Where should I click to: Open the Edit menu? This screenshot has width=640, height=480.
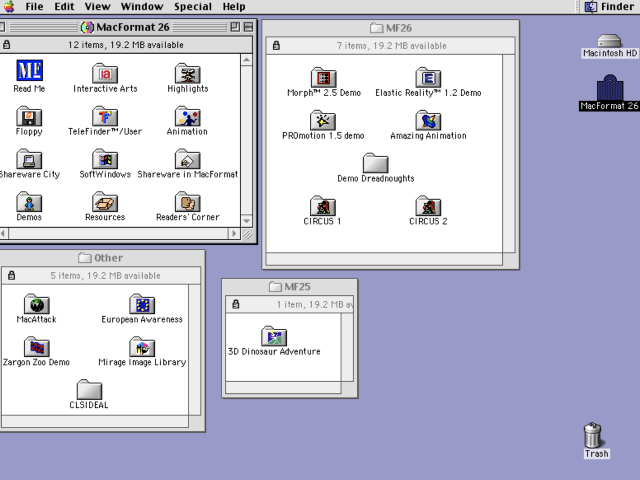64,7
